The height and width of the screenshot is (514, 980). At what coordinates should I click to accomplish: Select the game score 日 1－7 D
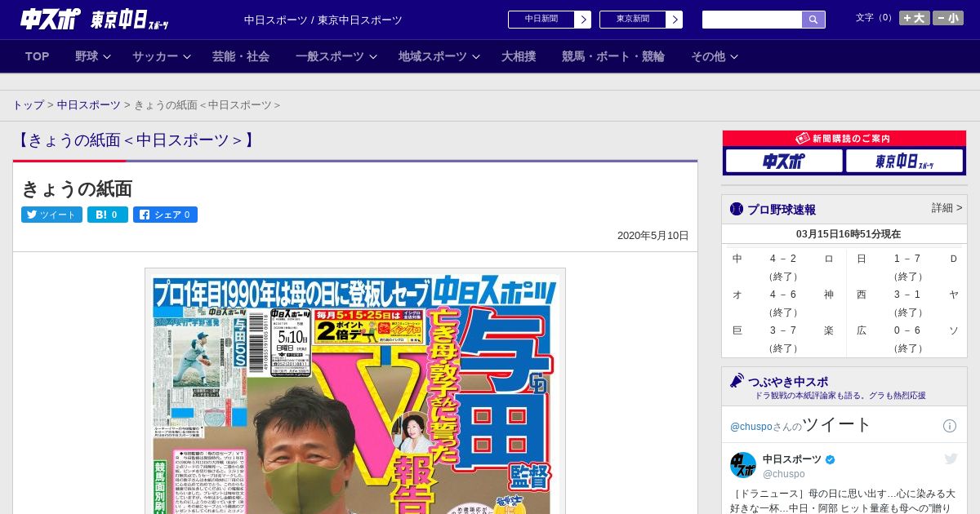906,268
